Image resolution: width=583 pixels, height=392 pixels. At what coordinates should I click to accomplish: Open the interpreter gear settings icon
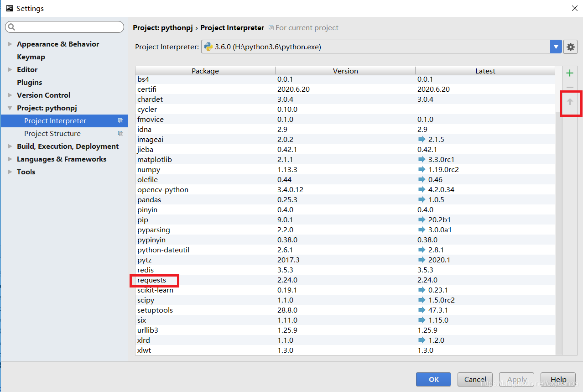[x=570, y=47]
